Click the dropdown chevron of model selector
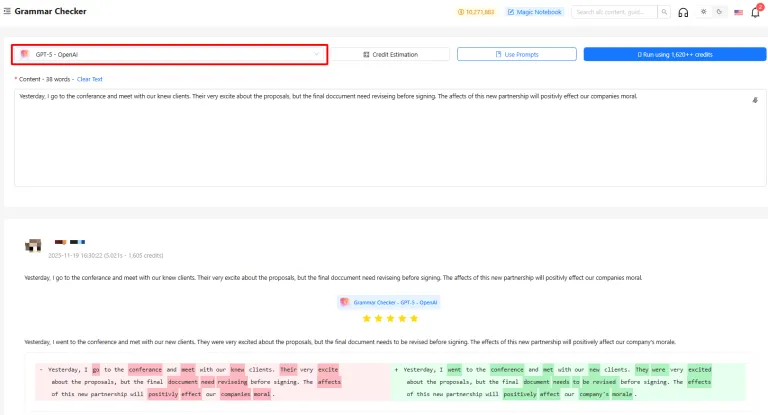 click(316, 54)
